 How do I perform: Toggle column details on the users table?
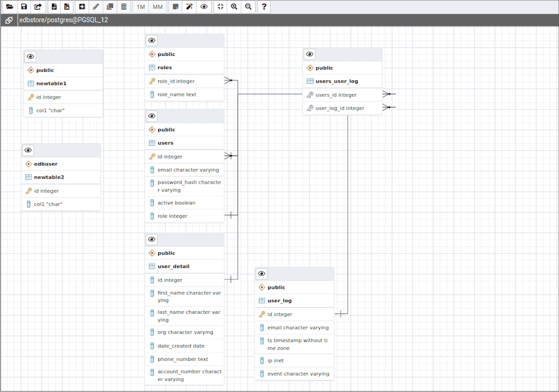click(x=151, y=116)
